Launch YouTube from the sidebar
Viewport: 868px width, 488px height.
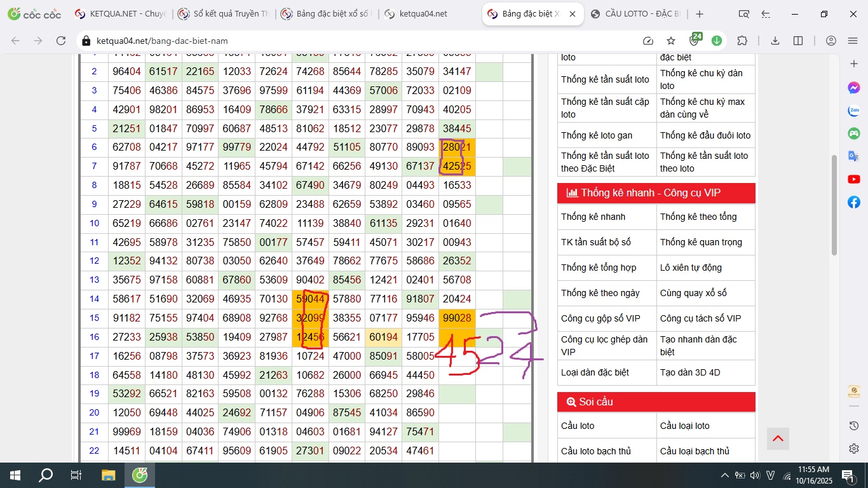click(x=854, y=179)
